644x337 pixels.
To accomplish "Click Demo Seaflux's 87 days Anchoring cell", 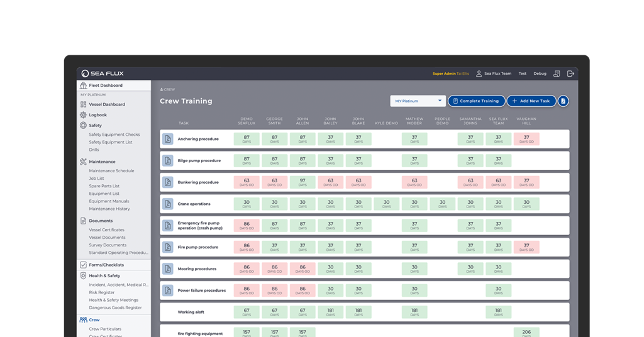I will click(247, 139).
